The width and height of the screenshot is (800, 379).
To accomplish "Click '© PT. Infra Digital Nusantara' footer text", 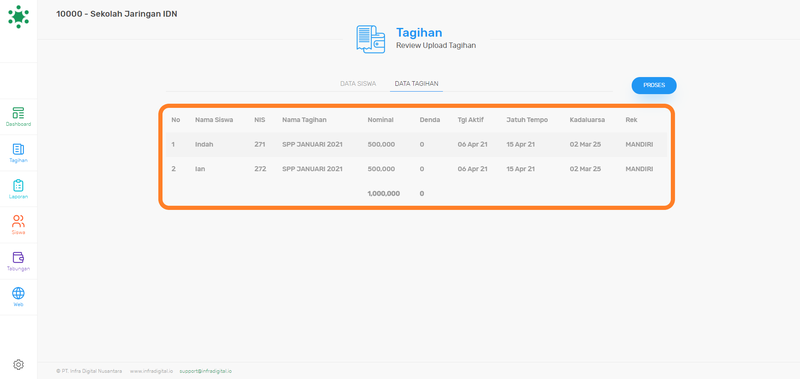I will pos(89,371).
